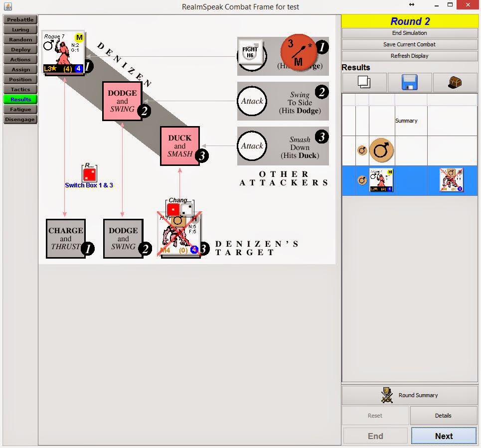This screenshot has width=481, height=448.
Task: Select killed monster thumbnail in results row
Action: (451, 180)
